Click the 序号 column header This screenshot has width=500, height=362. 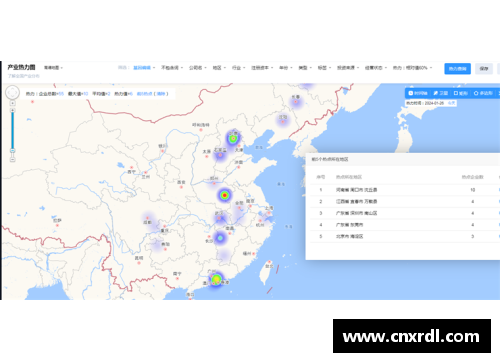(321, 177)
